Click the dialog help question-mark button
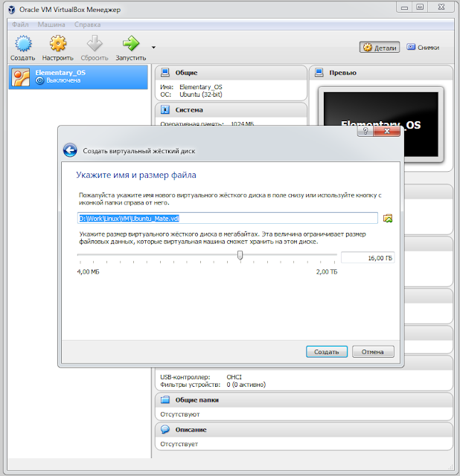The height and width of the screenshot is (476, 460). point(365,131)
